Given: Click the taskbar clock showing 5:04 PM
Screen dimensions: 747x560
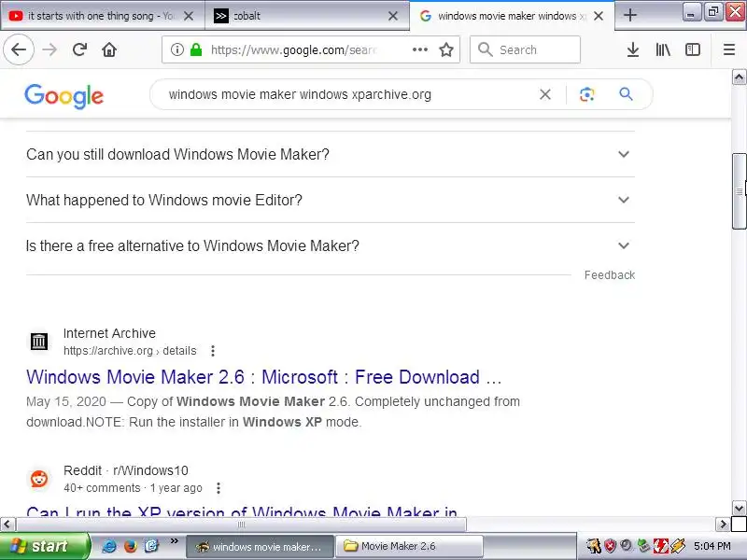Looking at the screenshot, I should tap(712, 546).
